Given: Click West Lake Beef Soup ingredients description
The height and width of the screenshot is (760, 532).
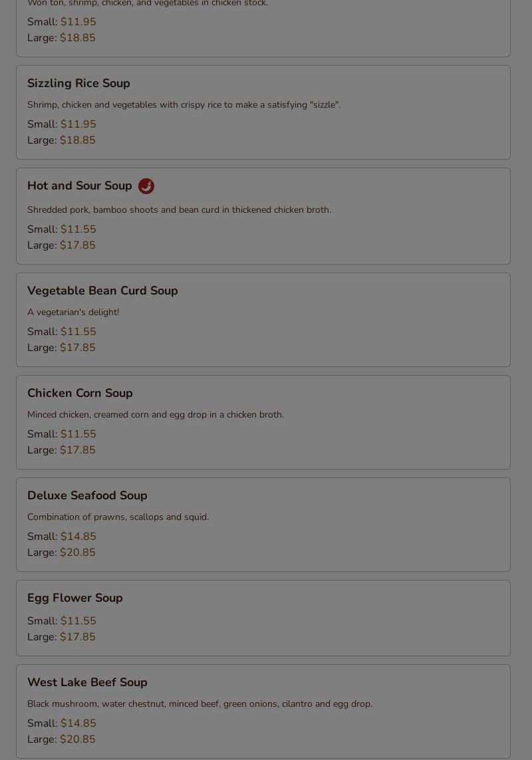Looking at the screenshot, I should point(199,703).
